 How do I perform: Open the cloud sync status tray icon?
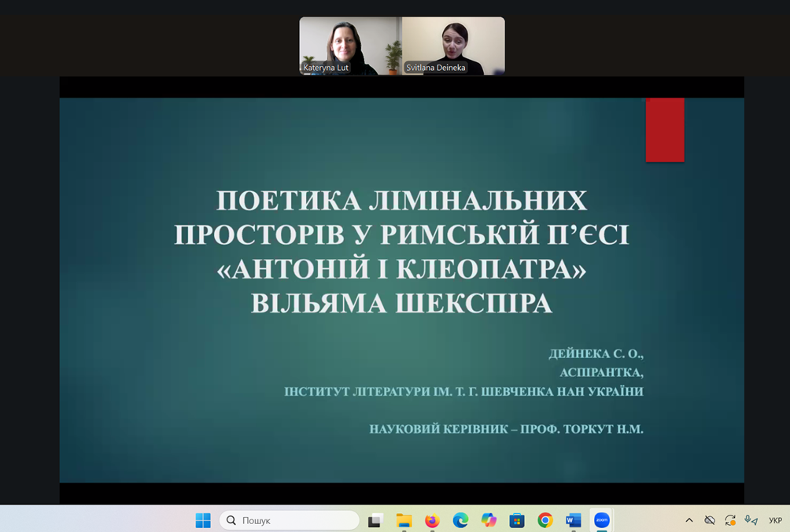click(710, 520)
